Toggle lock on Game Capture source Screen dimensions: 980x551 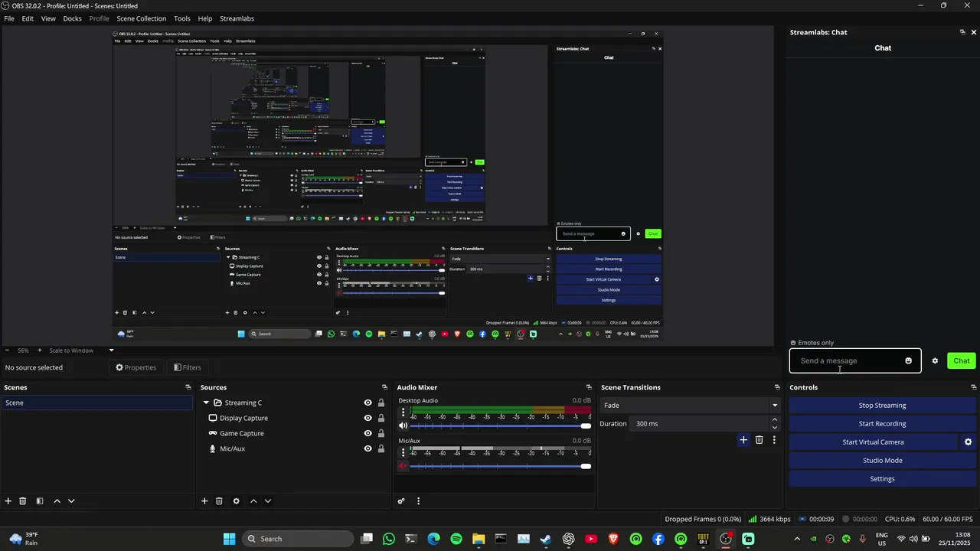[x=381, y=433]
